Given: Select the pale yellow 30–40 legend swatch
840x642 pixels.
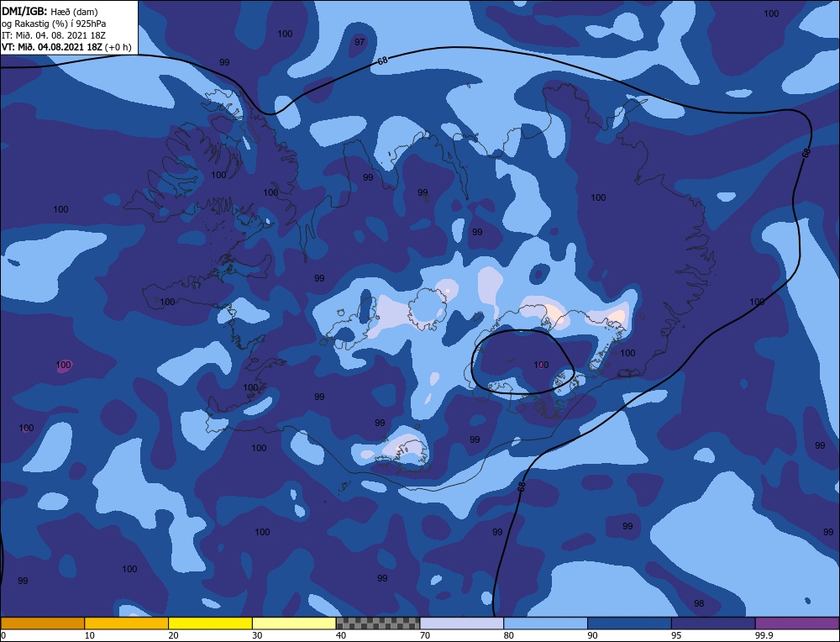Looking at the screenshot, I should (x=294, y=623).
